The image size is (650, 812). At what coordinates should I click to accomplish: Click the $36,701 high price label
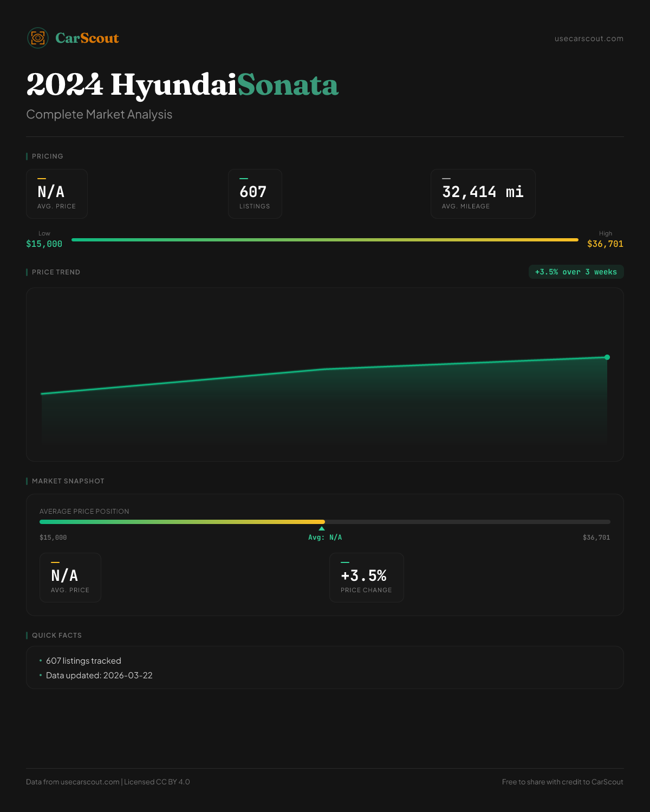click(x=605, y=244)
